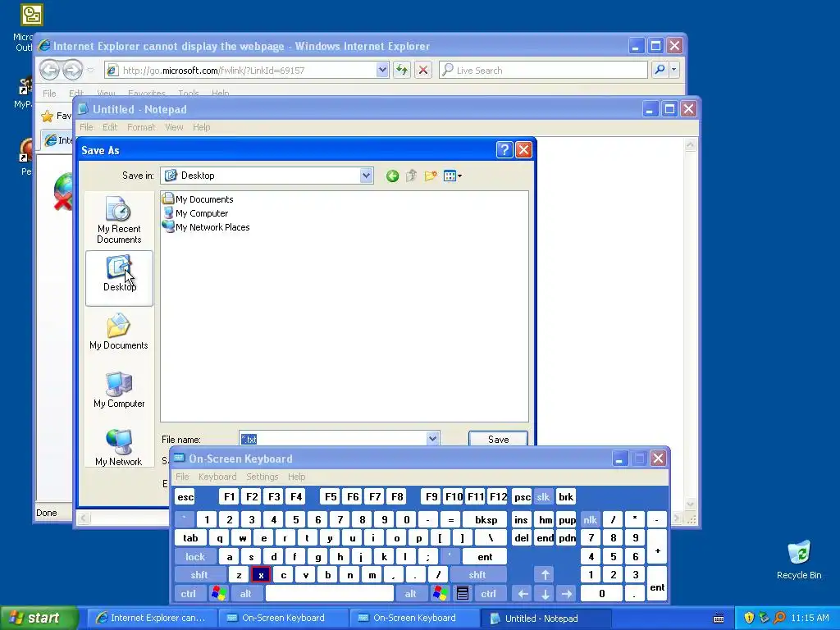Screen dimensions: 840x630
Task: Click the esc key on On-Screen Keyboard
Action: (x=185, y=496)
